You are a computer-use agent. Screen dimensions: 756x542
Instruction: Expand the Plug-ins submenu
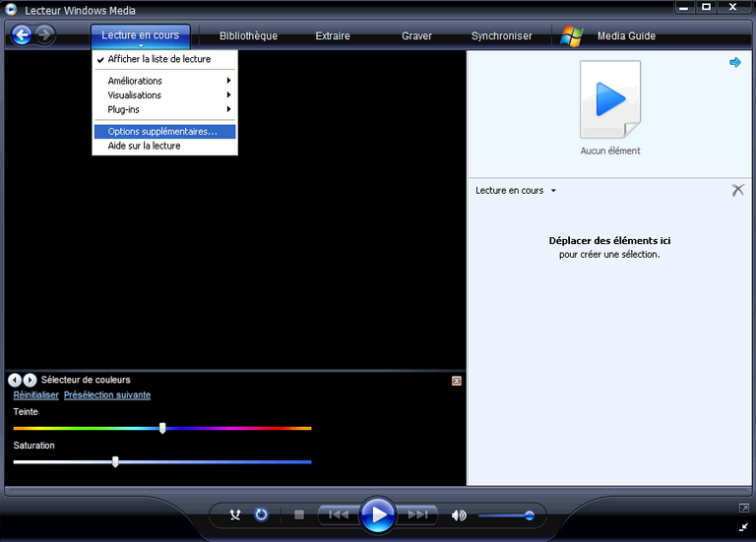click(165, 109)
